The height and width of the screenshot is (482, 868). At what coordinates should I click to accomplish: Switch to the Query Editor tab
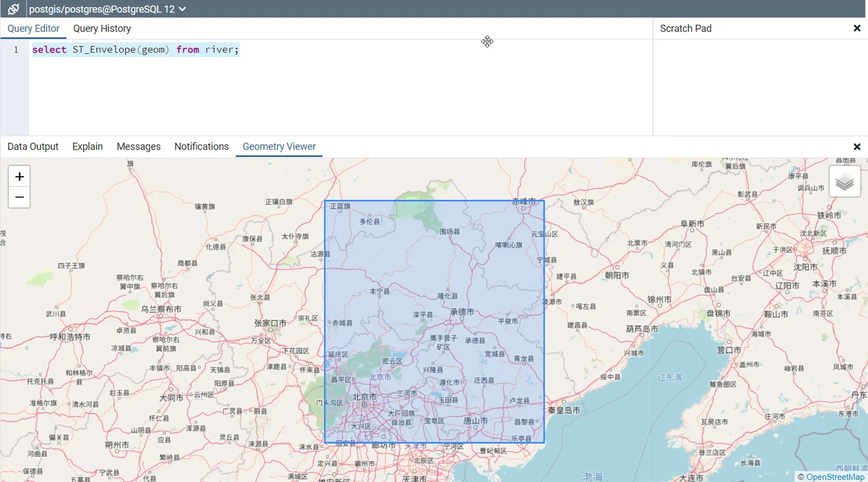(x=33, y=29)
